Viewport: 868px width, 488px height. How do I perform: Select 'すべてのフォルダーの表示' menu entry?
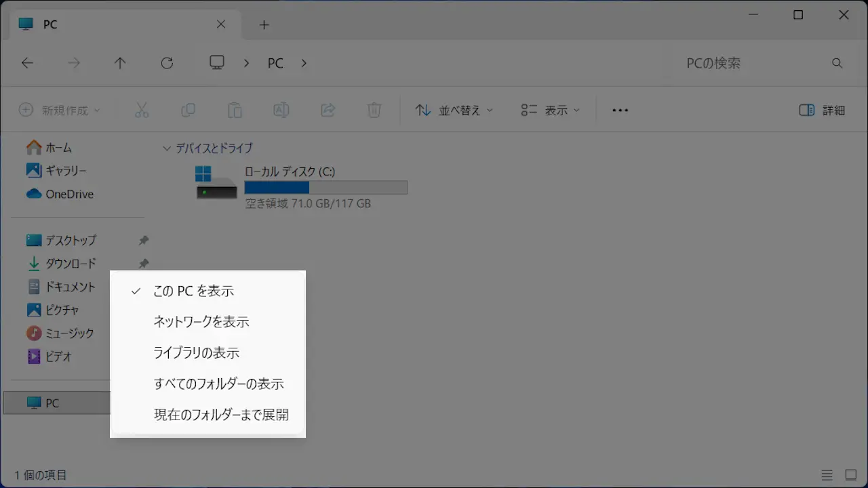pos(218,384)
